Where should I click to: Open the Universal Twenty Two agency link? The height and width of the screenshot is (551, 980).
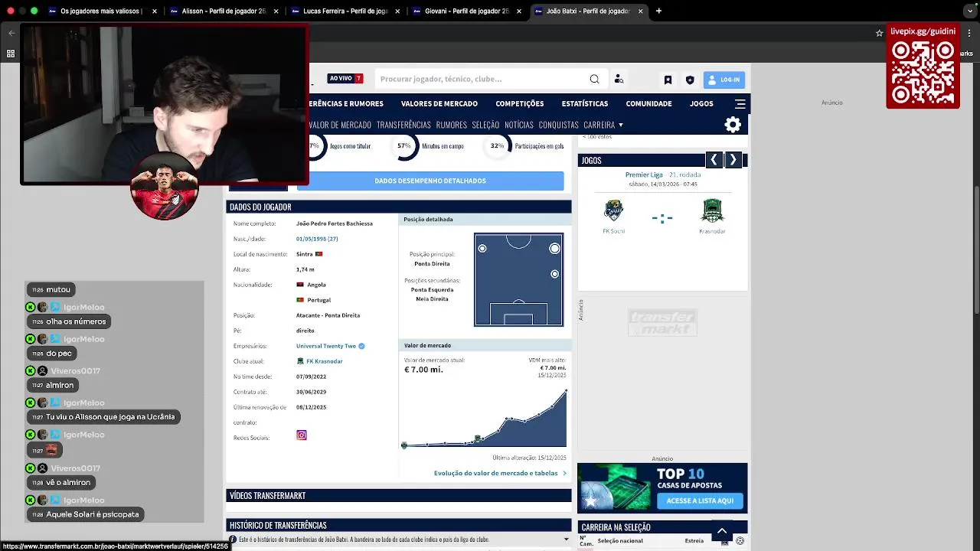coord(325,346)
